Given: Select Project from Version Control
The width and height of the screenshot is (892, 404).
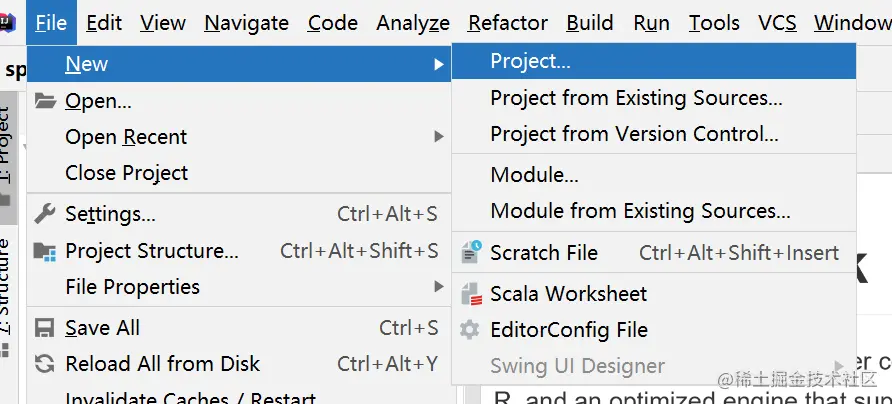Looking at the screenshot, I should pyautogui.click(x=634, y=134).
